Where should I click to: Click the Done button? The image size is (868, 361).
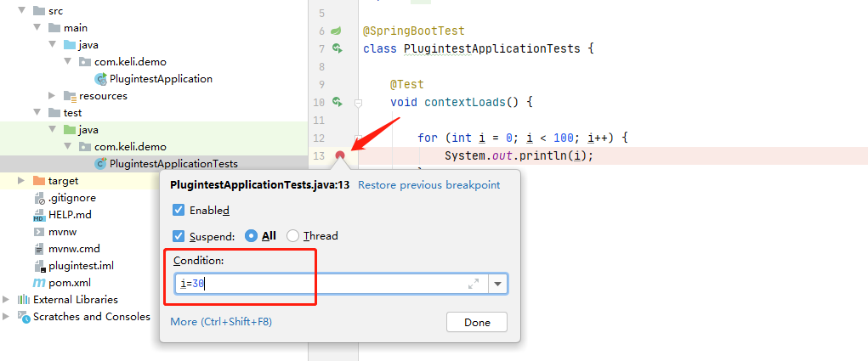(x=477, y=322)
